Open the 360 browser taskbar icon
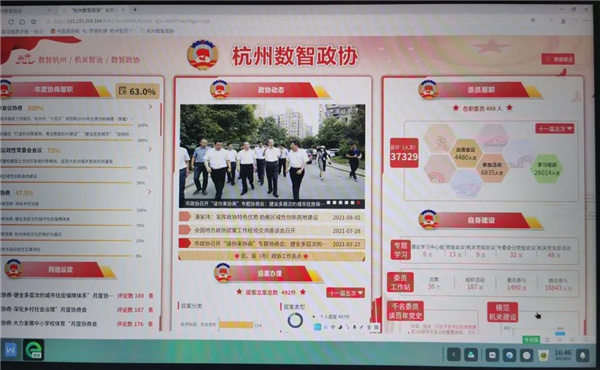The width and height of the screenshot is (600, 370). [x=33, y=350]
